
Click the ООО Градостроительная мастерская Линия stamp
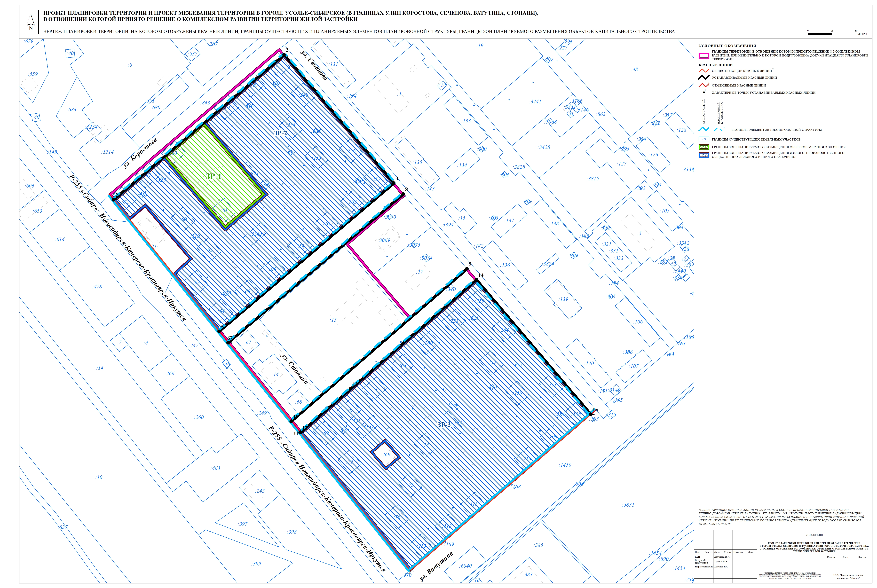pyautogui.click(x=848, y=576)
